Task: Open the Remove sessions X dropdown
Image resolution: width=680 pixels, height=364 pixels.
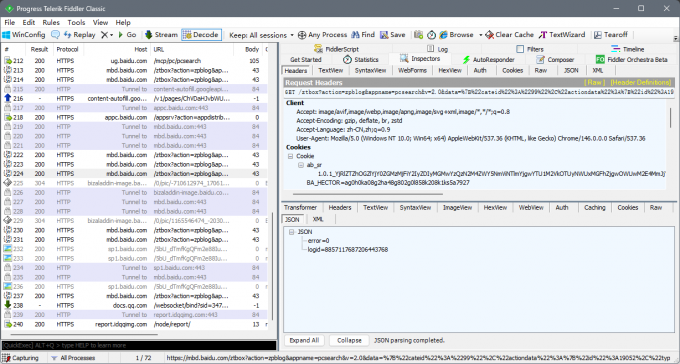Action: 107,35
